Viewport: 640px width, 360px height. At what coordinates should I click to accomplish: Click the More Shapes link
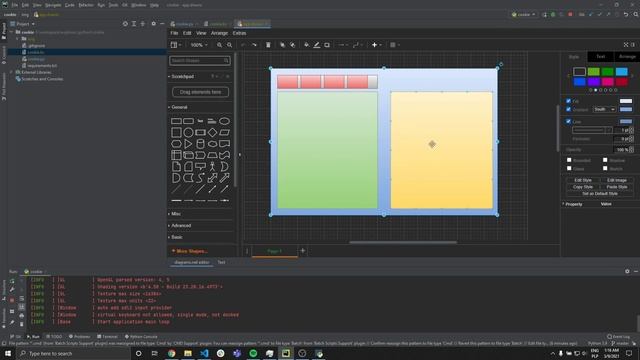point(190,251)
